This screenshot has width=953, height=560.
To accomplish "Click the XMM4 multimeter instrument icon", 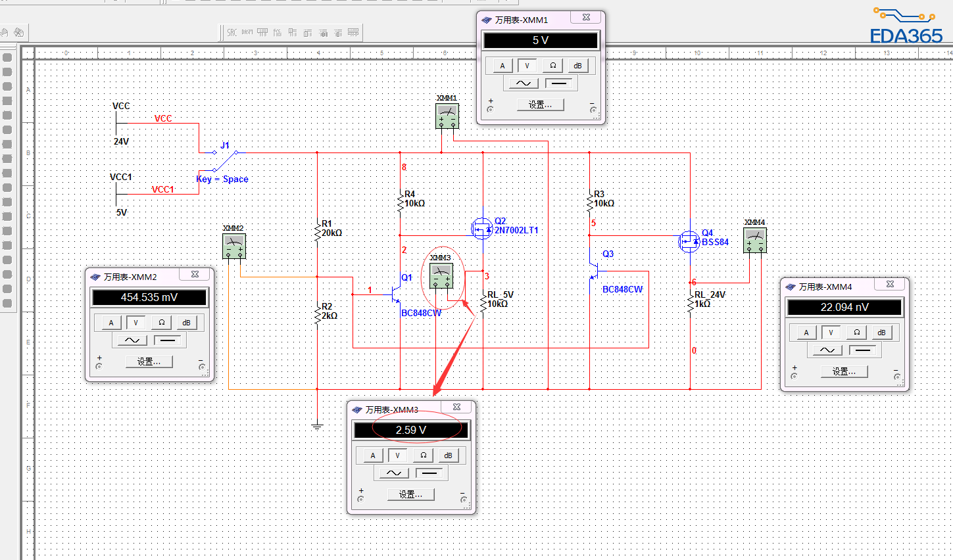I will (x=754, y=240).
